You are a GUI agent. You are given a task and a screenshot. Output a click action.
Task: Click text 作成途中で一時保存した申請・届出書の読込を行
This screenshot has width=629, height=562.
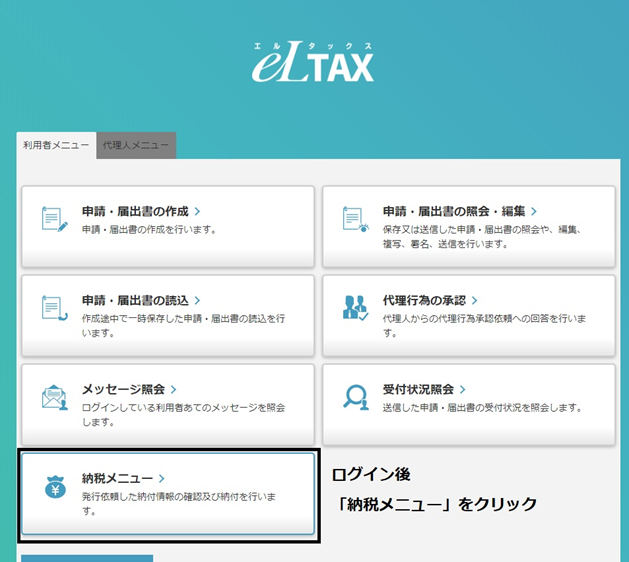click(183, 319)
